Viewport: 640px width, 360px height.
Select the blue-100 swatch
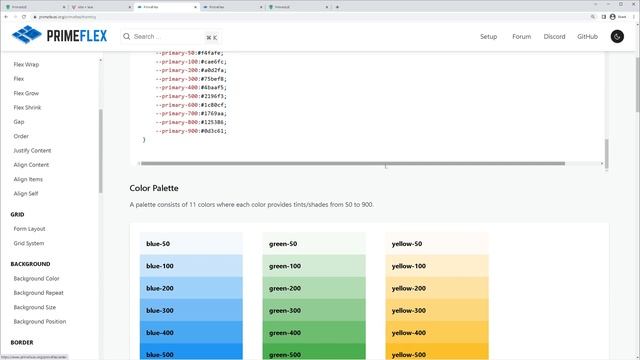191,266
